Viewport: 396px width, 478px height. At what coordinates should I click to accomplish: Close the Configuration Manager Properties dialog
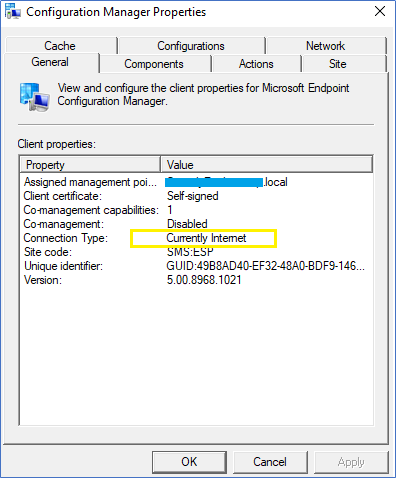click(x=380, y=11)
